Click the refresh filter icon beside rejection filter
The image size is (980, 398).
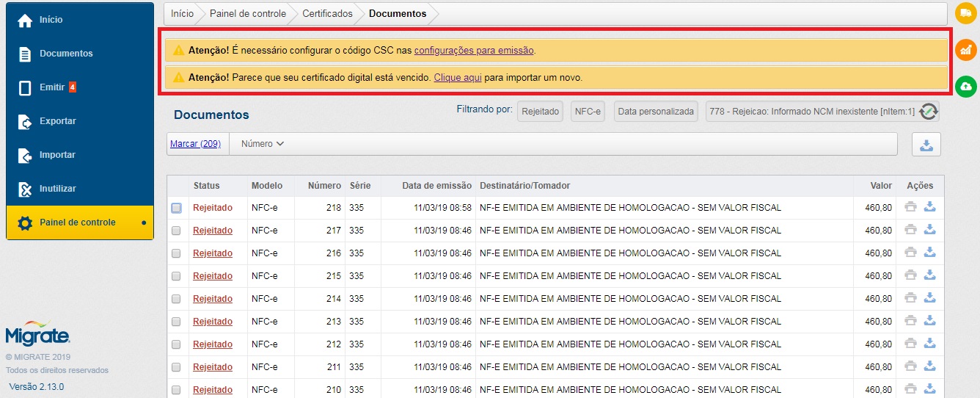pyautogui.click(x=929, y=112)
